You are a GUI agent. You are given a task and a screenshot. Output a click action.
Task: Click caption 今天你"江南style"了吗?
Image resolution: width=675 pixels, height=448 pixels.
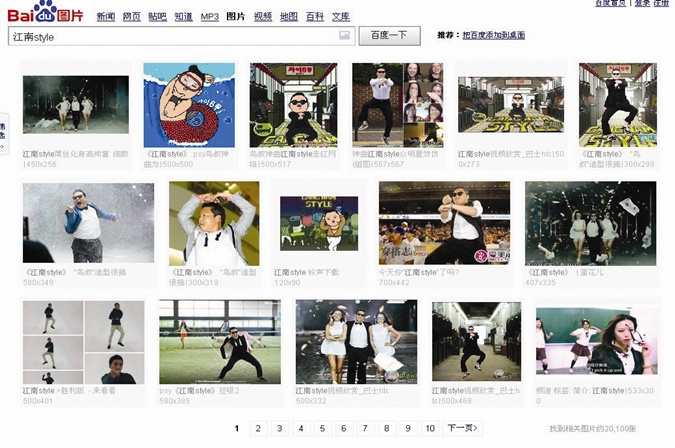419,272
